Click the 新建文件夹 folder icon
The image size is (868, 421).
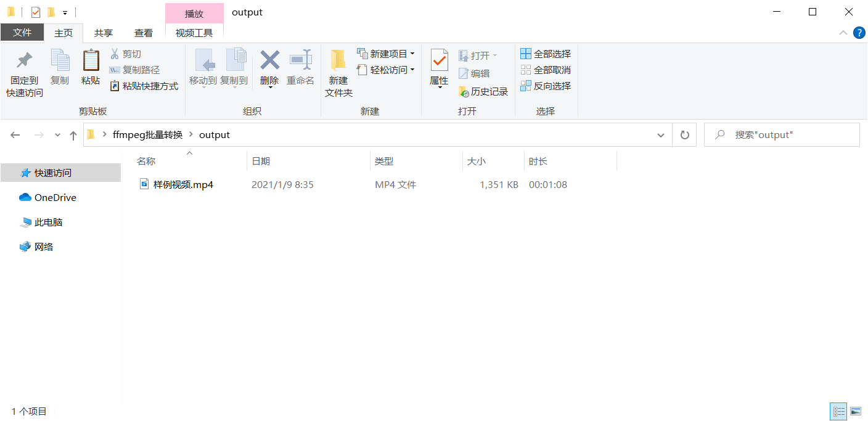click(x=338, y=60)
